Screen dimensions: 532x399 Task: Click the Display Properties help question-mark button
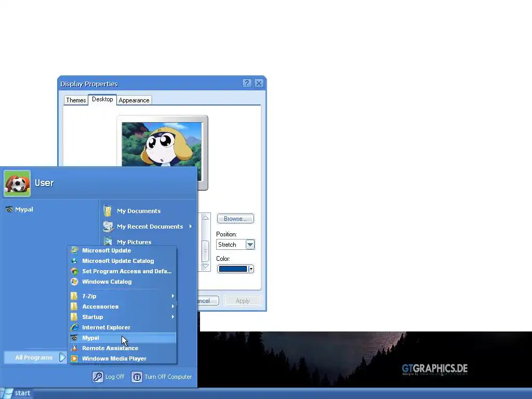tap(247, 83)
